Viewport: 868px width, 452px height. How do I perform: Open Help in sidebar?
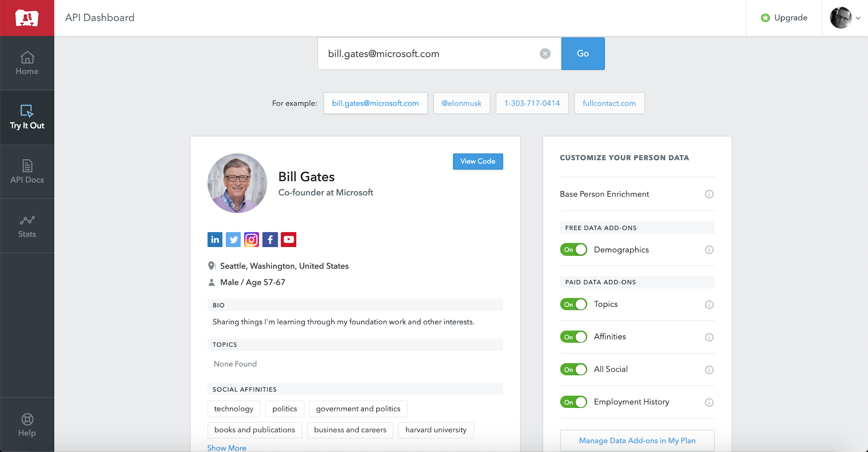click(x=27, y=425)
